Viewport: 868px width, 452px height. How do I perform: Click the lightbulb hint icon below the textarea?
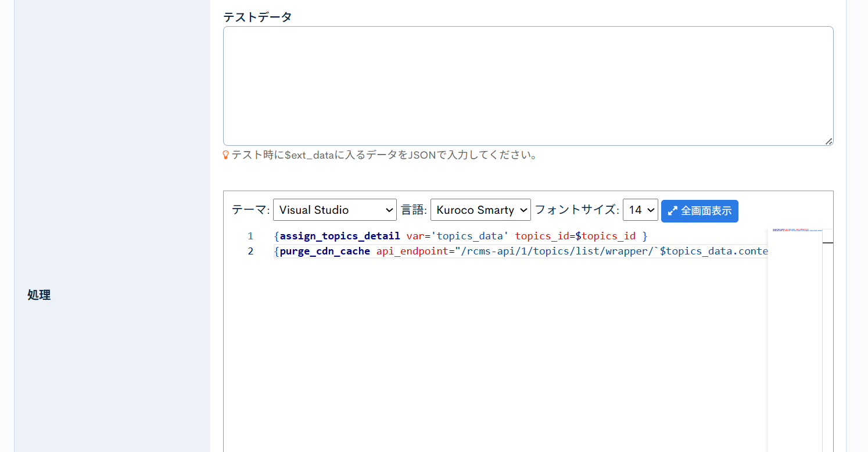[x=227, y=155]
